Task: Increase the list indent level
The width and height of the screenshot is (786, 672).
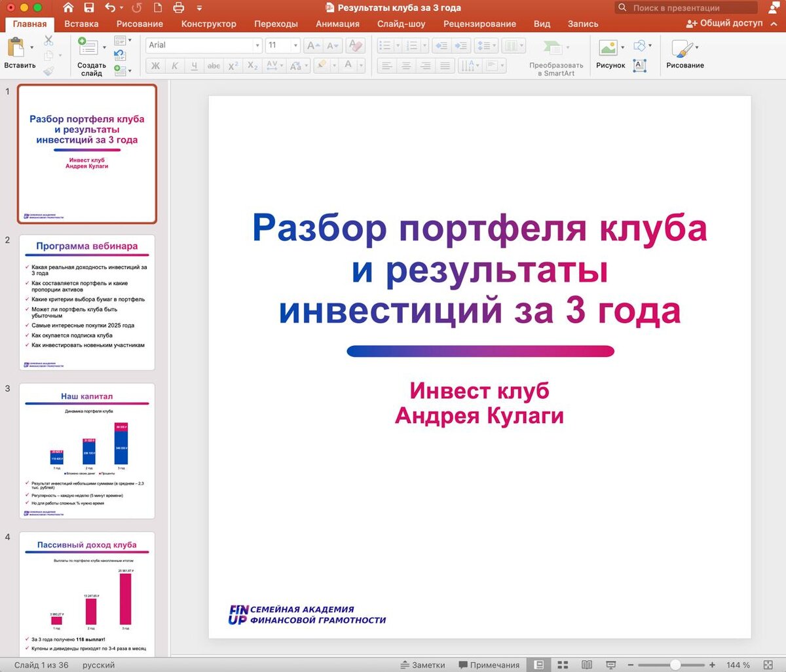Action: pos(461,46)
